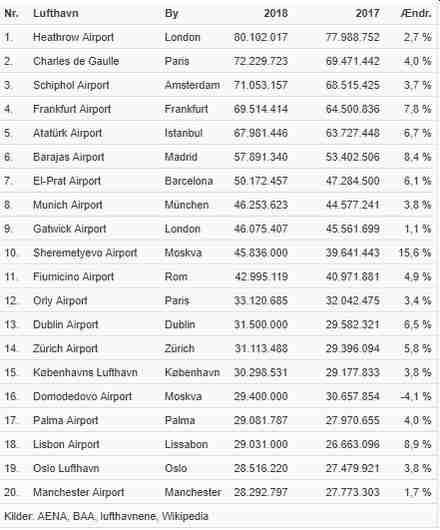The width and height of the screenshot is (440, 530).
Task: Select Manchester Airport 2018 value 28.292.797
Action: pos(261,492)
